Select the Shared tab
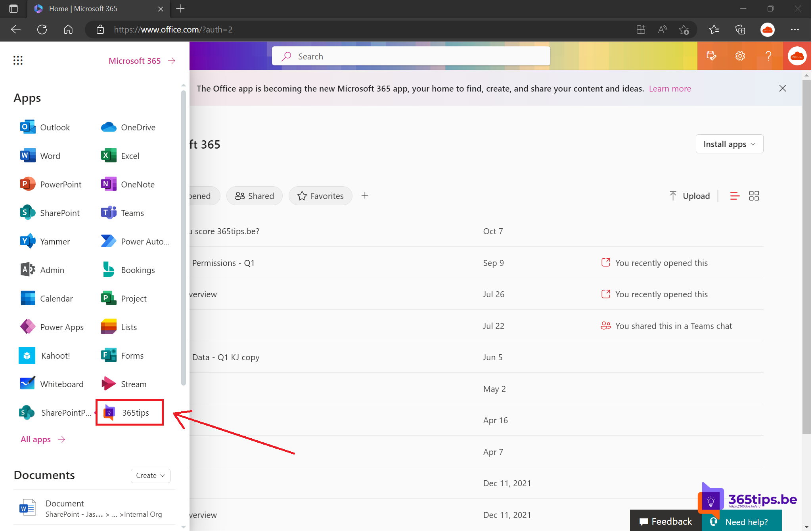The image size is (812, 531). [x=254, y=196]
